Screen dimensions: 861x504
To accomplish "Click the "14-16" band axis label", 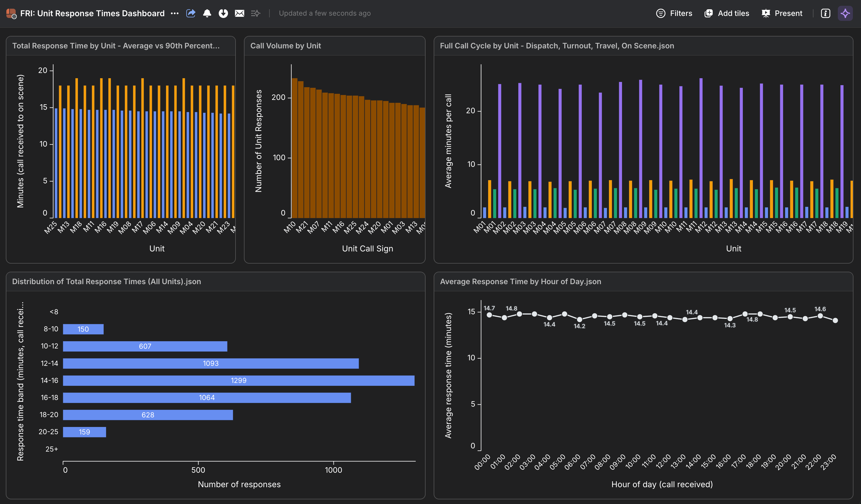I will pos(50,380).
